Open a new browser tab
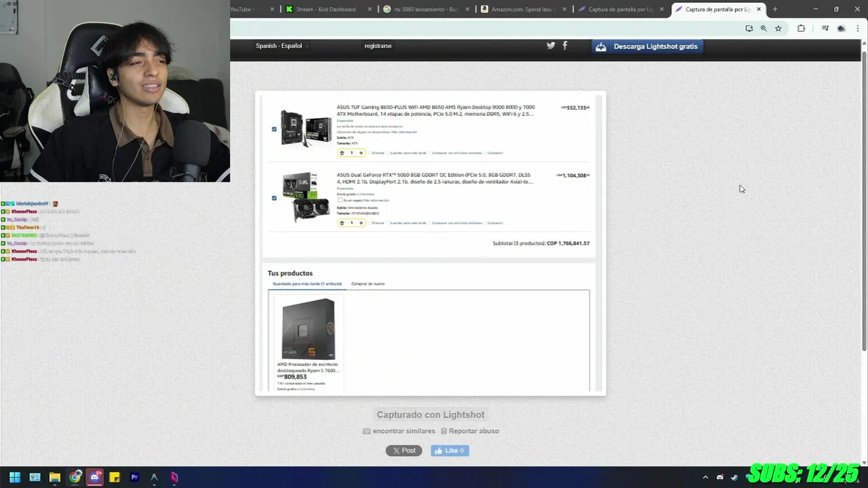The width and height of the screenshot is (868, 488). click(775, 9)
